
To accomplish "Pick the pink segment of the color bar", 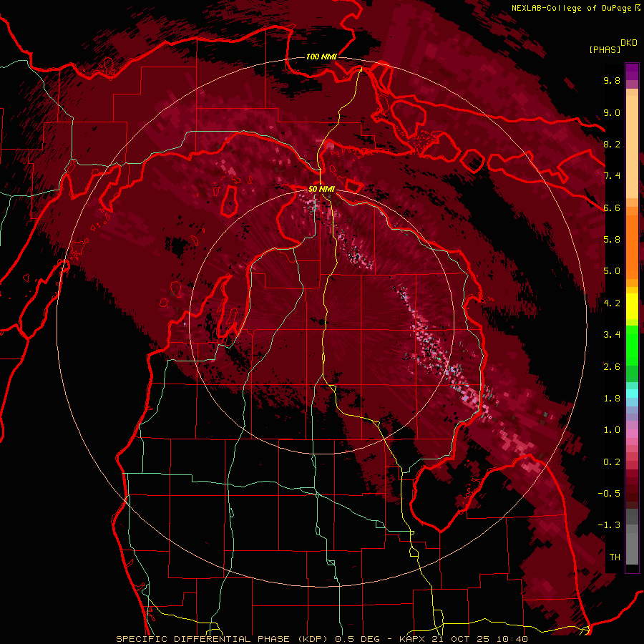I will click(x=632, y=434).
